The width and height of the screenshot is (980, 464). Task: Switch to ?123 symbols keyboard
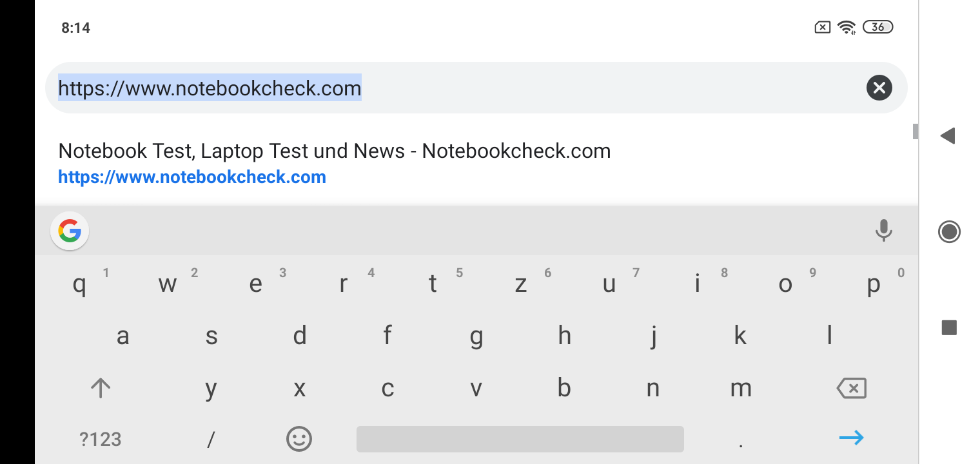click(100, 440)
